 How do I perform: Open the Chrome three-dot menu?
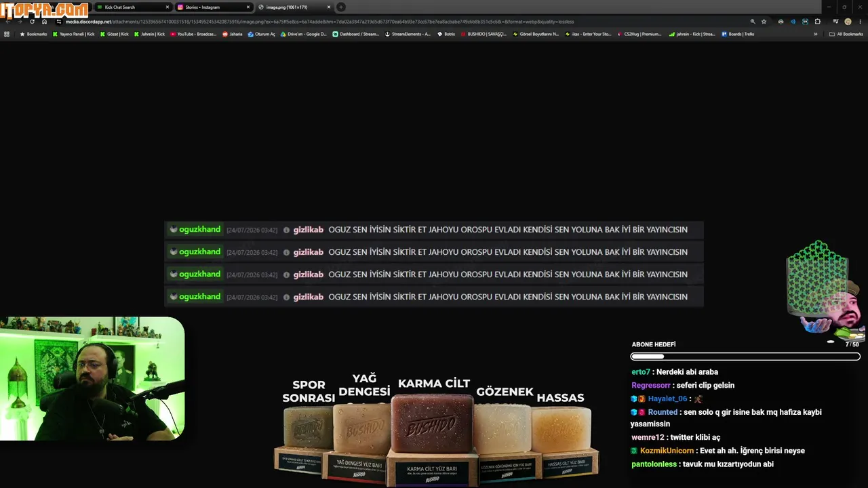[x=860, y=22]
